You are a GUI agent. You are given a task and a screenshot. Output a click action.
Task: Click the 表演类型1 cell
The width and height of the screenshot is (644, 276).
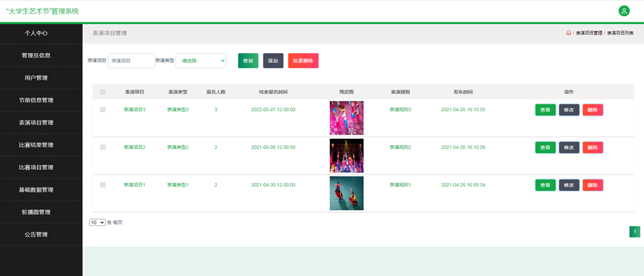point(178,185)
